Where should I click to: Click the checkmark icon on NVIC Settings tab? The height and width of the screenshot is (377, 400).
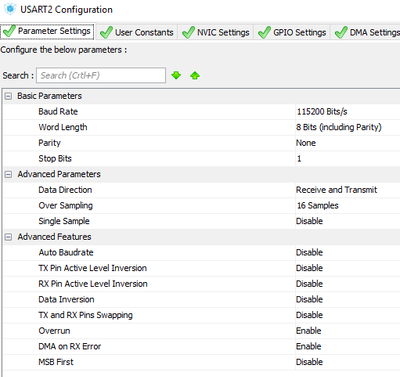188,32
